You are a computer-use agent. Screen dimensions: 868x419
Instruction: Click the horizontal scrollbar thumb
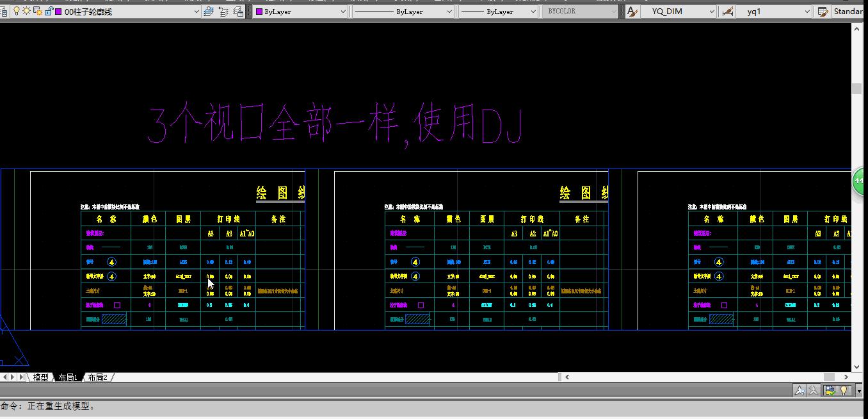coord(829,377)
